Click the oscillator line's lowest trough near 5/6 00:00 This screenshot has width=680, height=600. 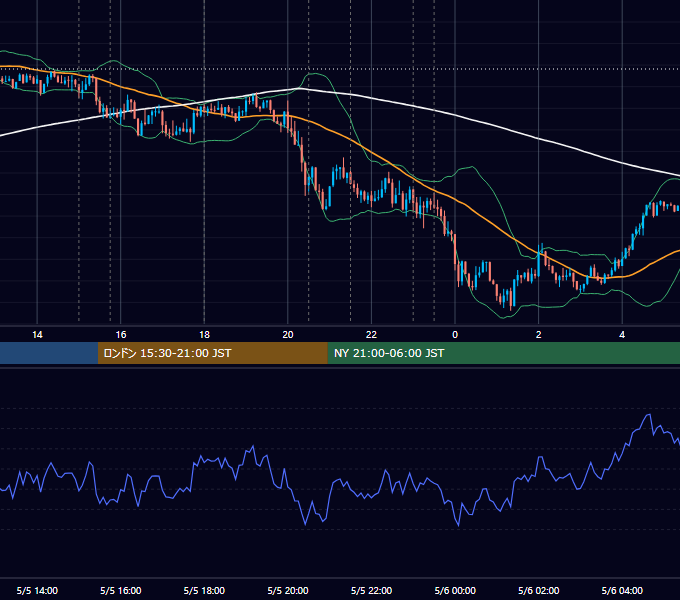point(459,525)
